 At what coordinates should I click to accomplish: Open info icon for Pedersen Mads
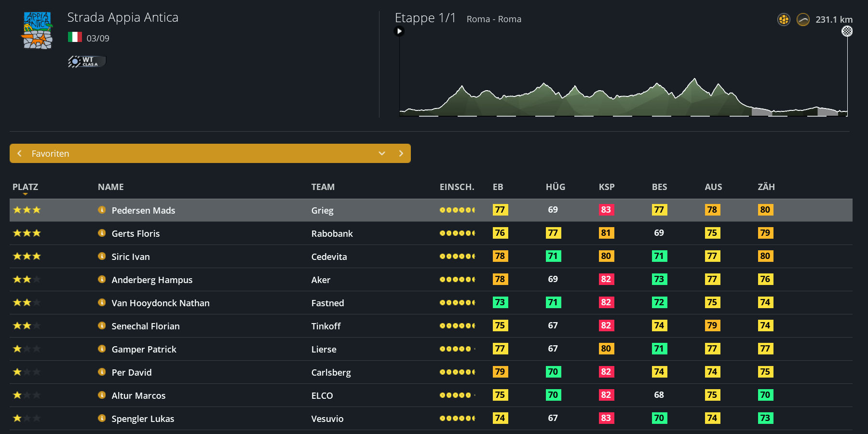(x=102, y=210)
